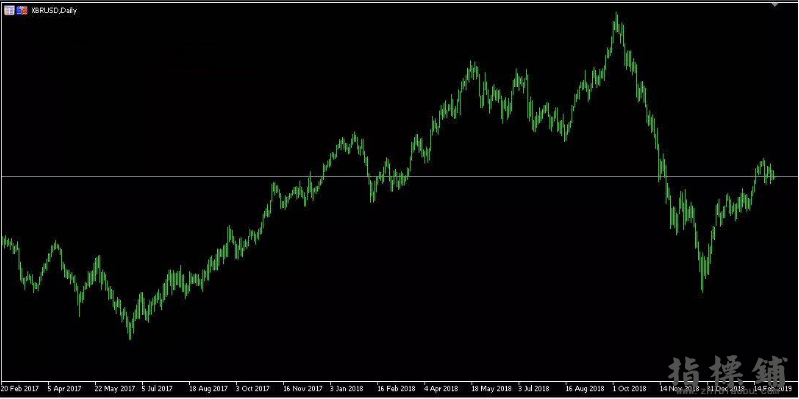
Task: Click the chart shift triangle marker
Action: tap(775, 4)
